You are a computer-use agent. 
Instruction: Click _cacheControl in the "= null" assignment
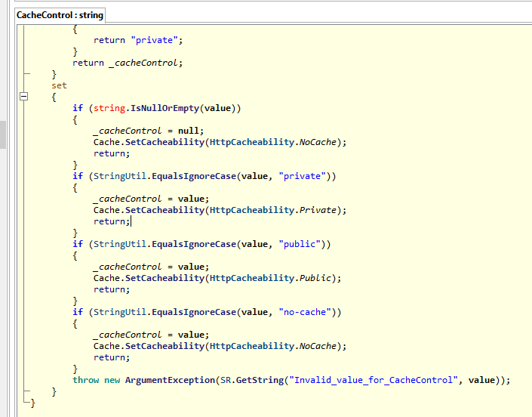(x=128, y=131)
